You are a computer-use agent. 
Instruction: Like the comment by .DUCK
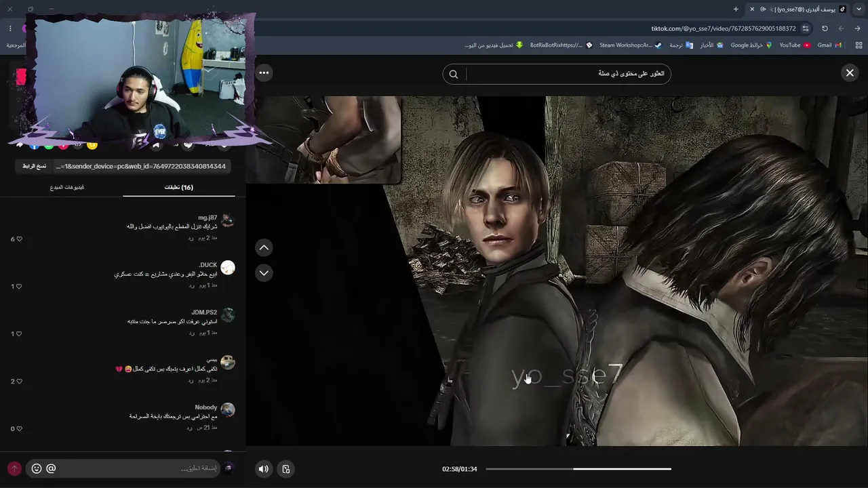(19, 286)
